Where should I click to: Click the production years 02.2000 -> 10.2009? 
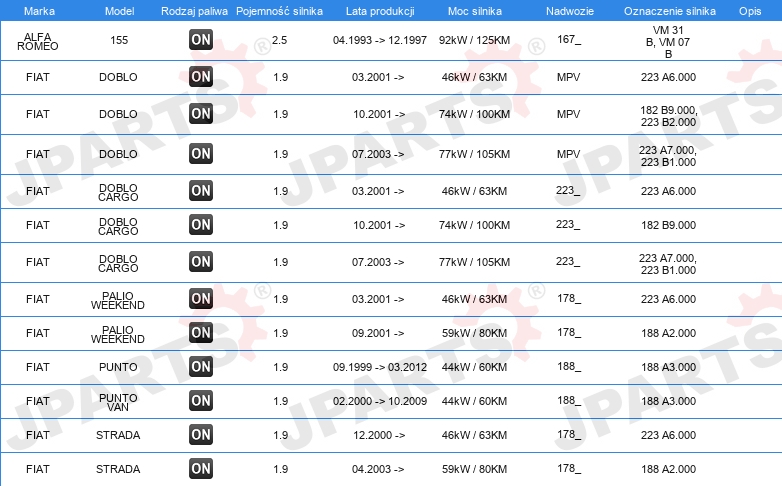(380, 401)
